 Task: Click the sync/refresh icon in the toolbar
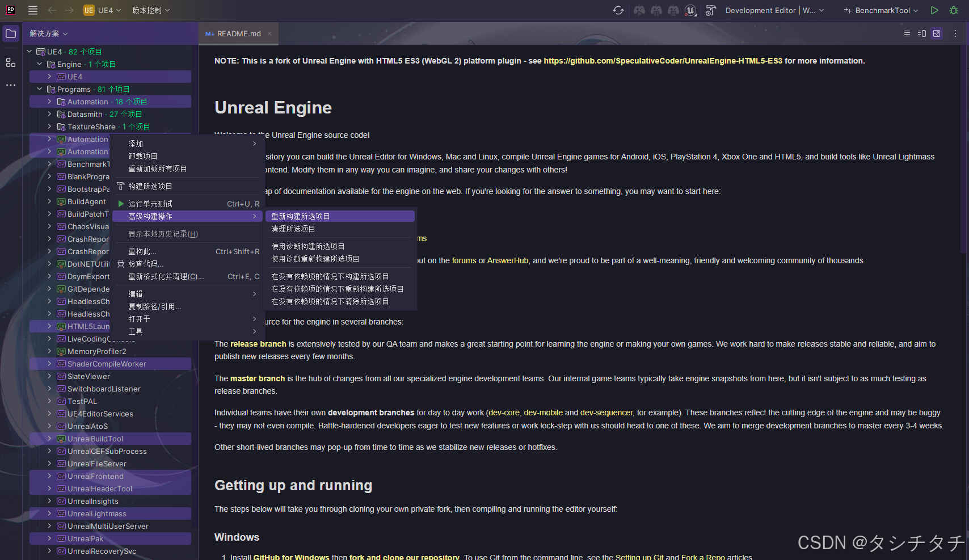[x=618, y=10]
